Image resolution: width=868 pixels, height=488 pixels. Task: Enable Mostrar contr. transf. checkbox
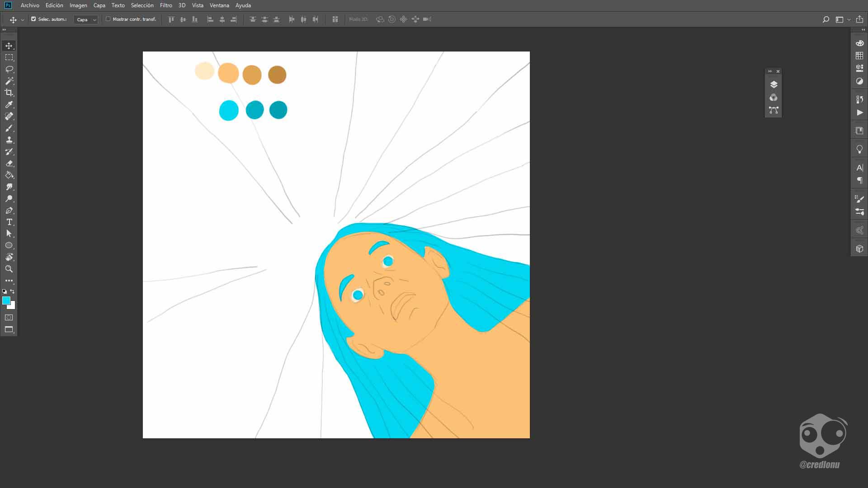pos(108,19)
